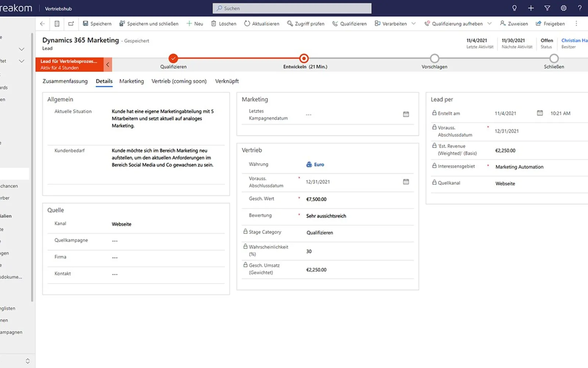Collapse the process flow chevron
588x368 pixels.
tap(108, 64)
